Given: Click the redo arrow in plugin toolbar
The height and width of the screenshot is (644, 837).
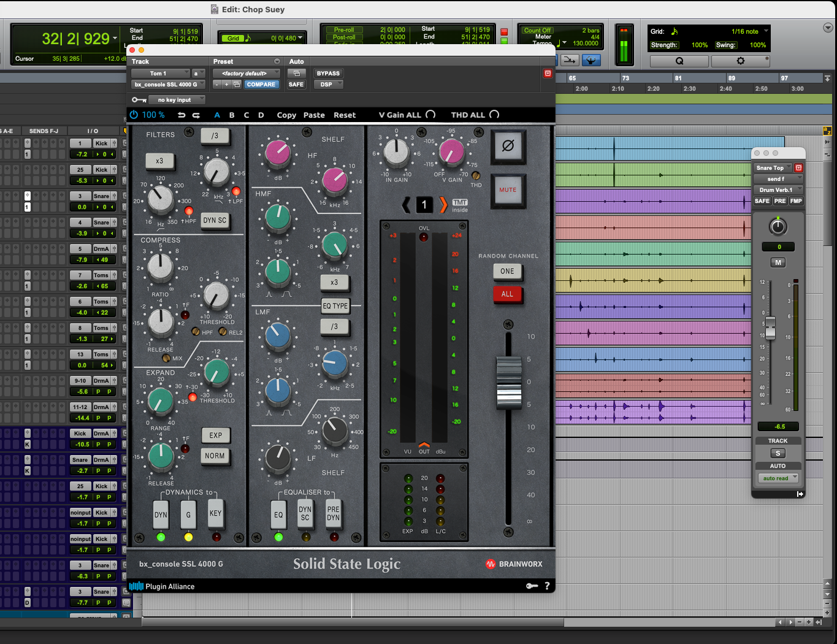Looking at the screenshot, I should 196,115.
